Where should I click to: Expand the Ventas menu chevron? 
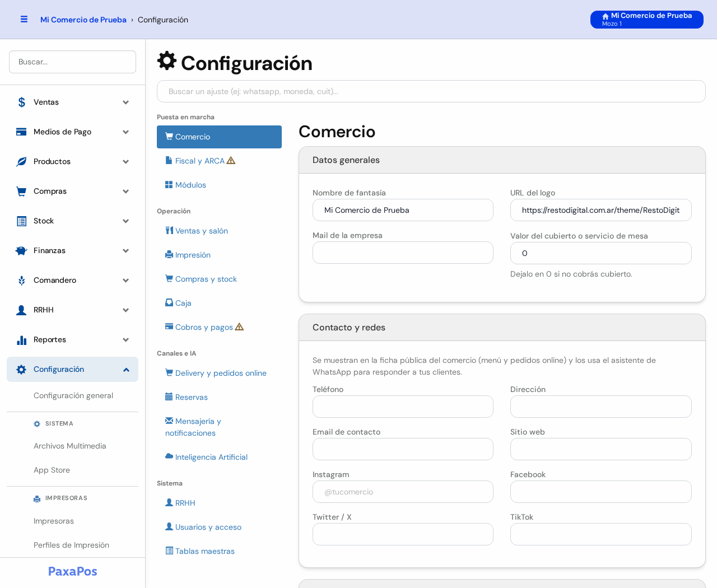pos(126,102)
